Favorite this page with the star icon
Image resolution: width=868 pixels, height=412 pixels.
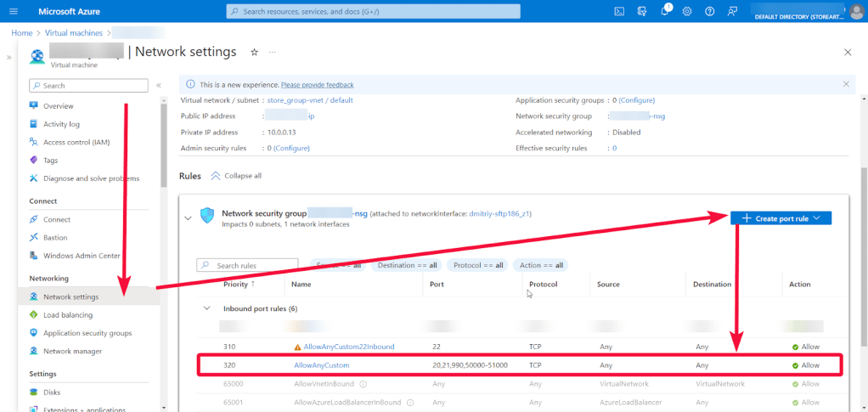pos(254,52)
